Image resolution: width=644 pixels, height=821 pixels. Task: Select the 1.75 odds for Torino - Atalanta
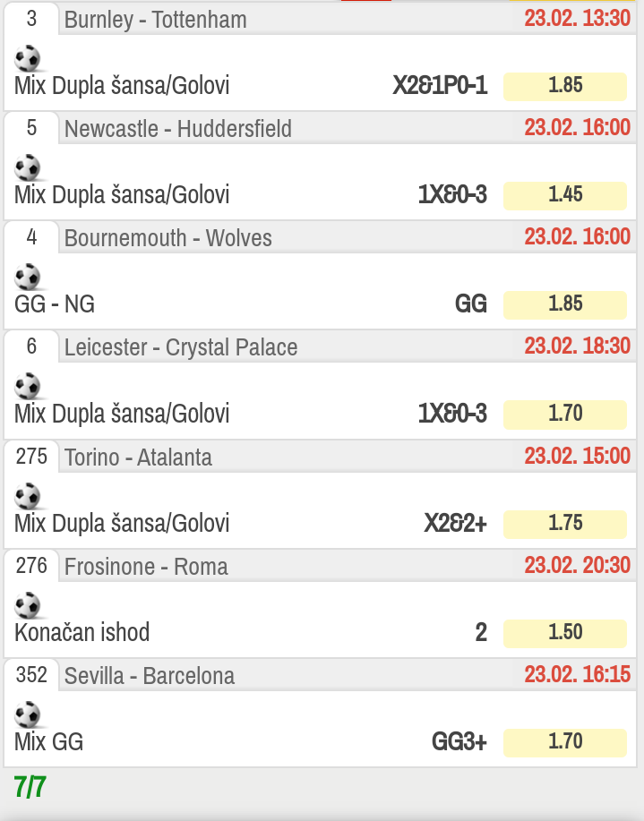point(565,524)
